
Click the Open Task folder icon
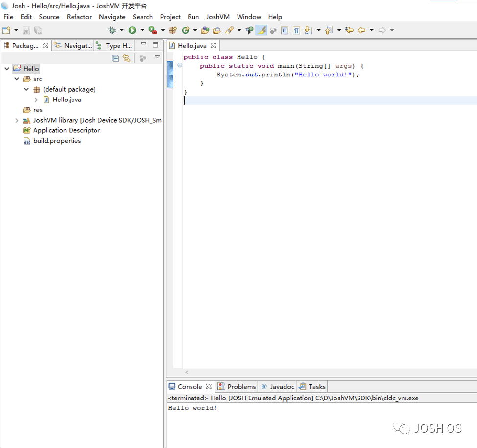tap(216, 30)
